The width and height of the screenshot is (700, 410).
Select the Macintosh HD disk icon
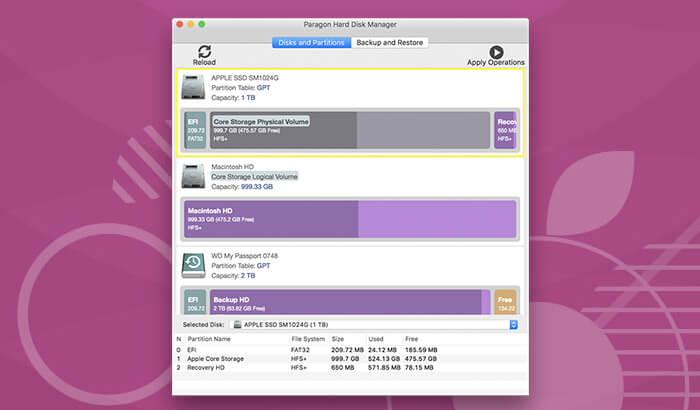tap(193, 176)
